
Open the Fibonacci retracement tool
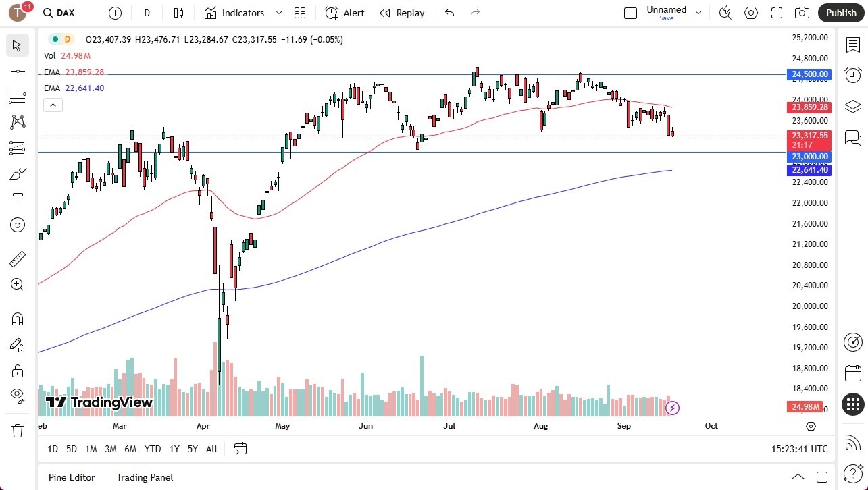pyautogui.click(x=18, y=95)
